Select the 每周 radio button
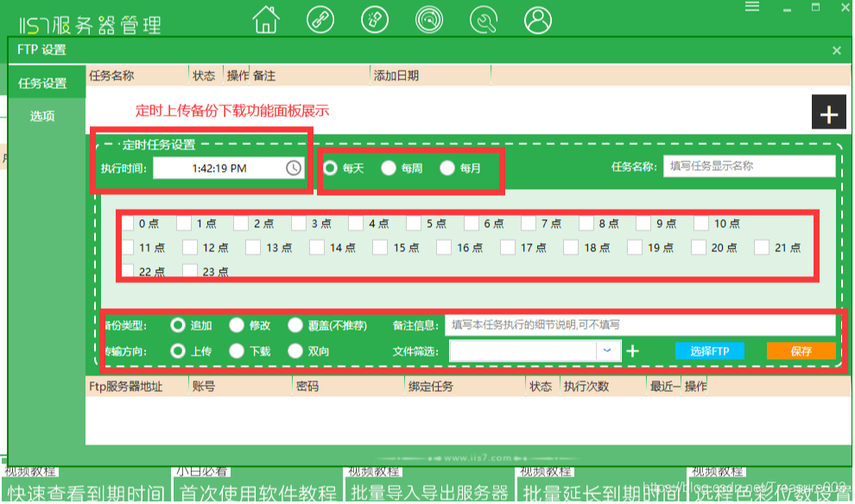This screenshot has width=855, height=504. pyautogui.click(x=389, y=167)
